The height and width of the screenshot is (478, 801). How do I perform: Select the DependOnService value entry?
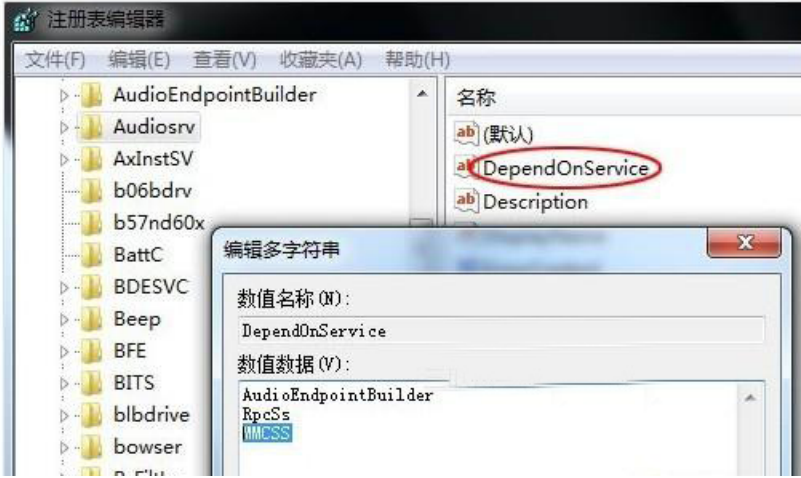pos(565,168)
